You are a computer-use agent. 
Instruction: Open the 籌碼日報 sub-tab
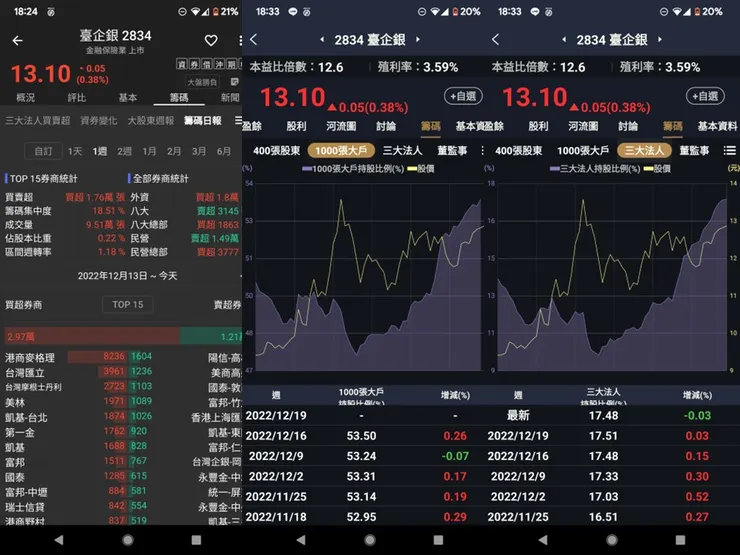click(203, 120)
